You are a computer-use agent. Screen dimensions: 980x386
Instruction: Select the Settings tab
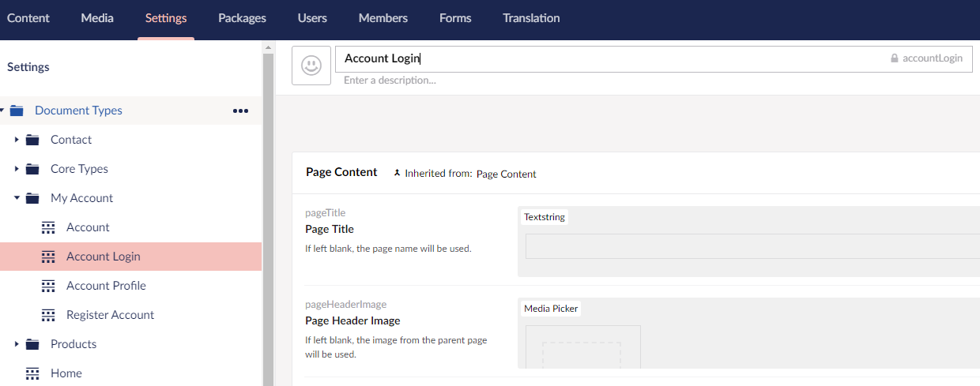click(166, 18)
